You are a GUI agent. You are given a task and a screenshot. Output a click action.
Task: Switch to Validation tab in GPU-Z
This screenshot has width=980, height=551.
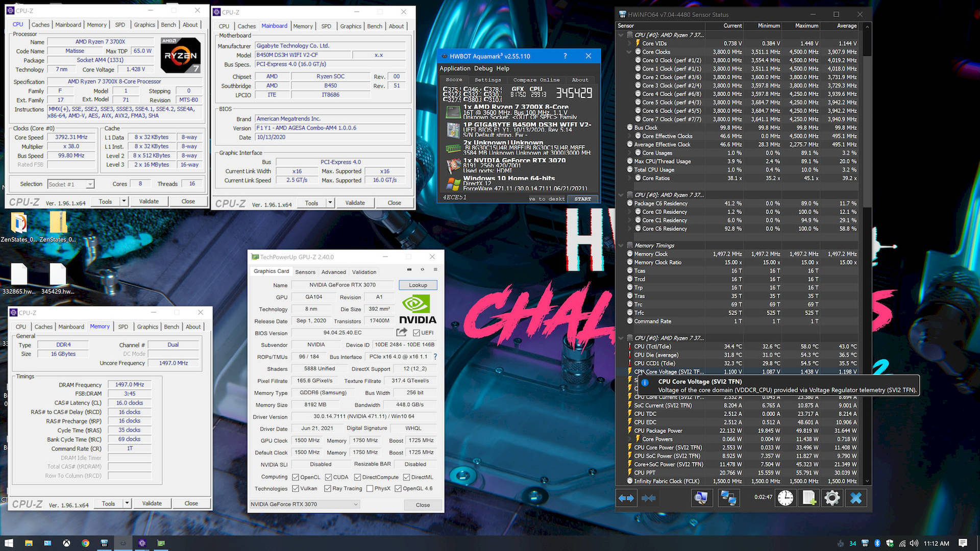click(364, 272)
